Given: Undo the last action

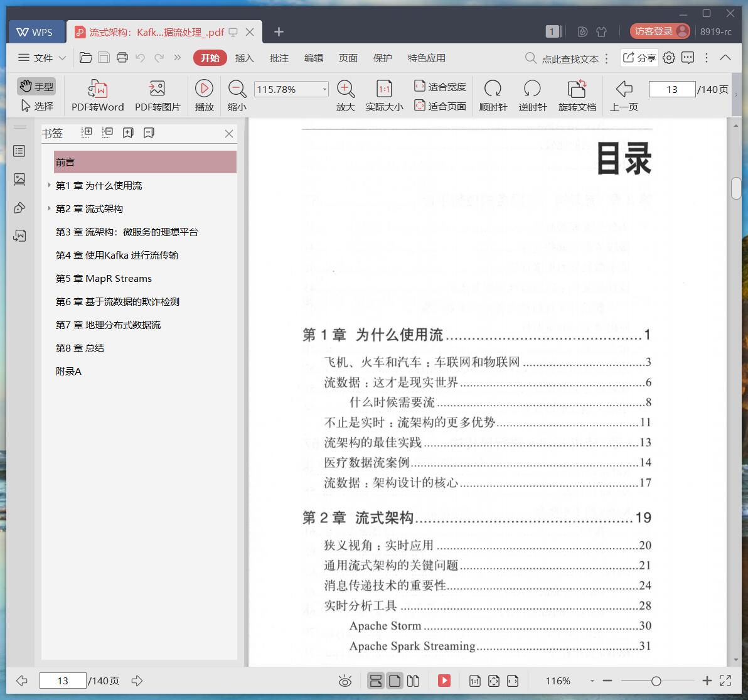Looking at the screenshot, I should coord(141,58).
